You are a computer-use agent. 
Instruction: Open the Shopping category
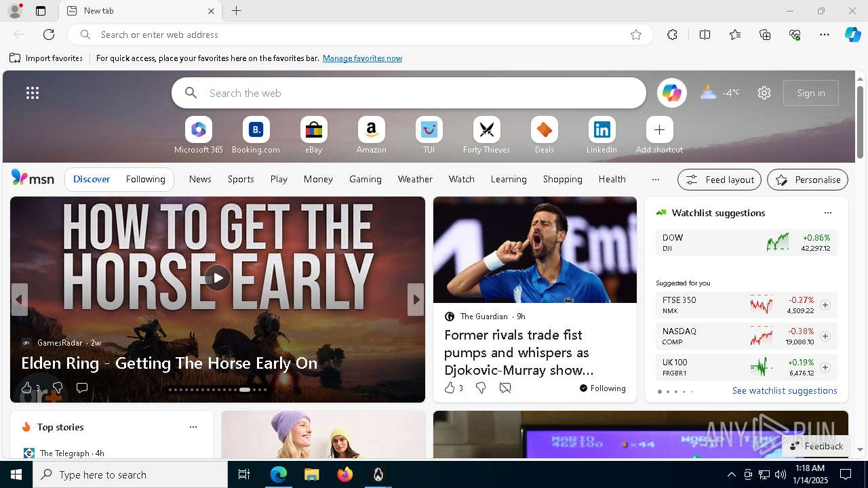click(562, 179)
